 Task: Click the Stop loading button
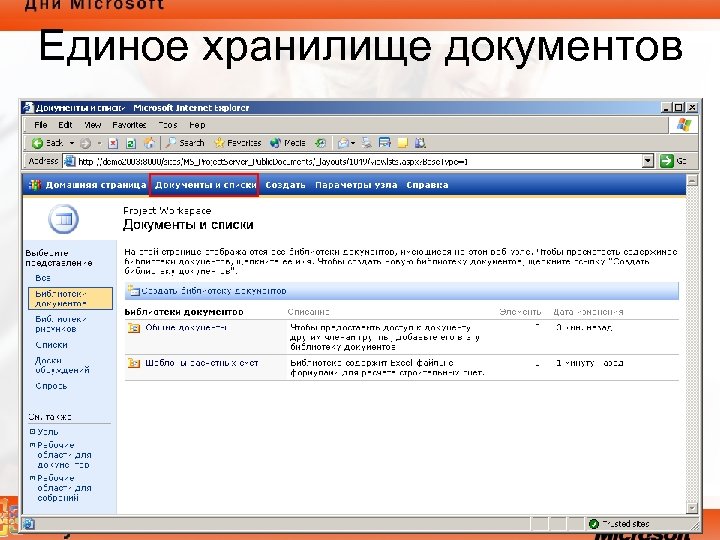(x=113, y=143)
